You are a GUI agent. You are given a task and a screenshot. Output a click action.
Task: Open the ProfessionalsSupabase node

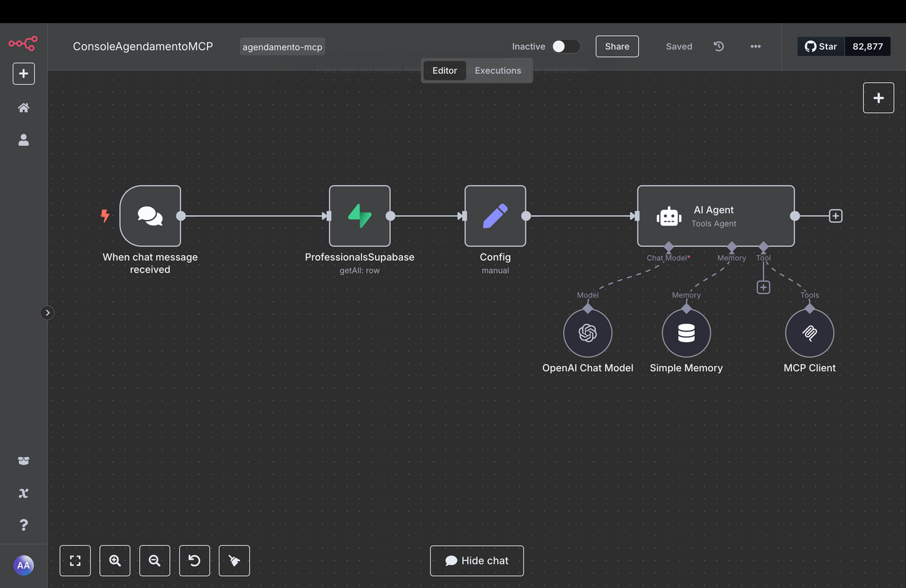[x=359, y=216]
